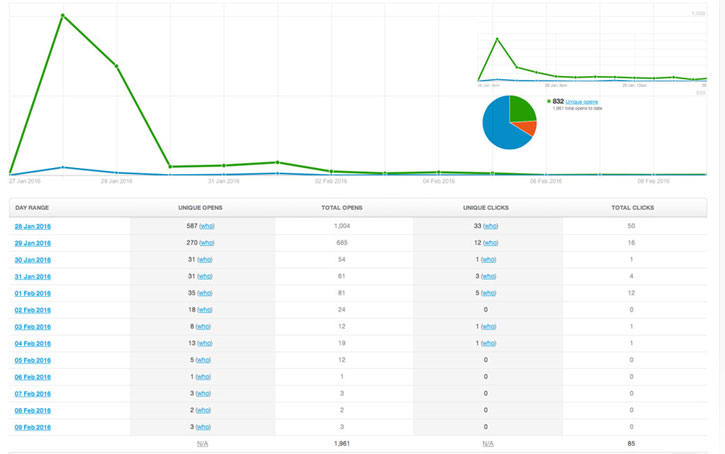This screenshot has height=454, width=725.
Task: Click the Total Clicks column header
Action: (x=633, y=208)
